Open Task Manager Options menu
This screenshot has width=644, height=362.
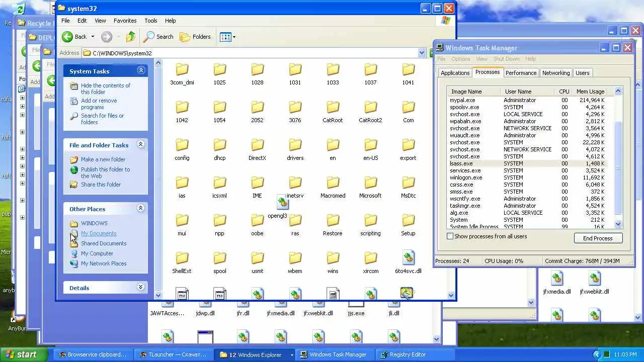pos(460,59)
